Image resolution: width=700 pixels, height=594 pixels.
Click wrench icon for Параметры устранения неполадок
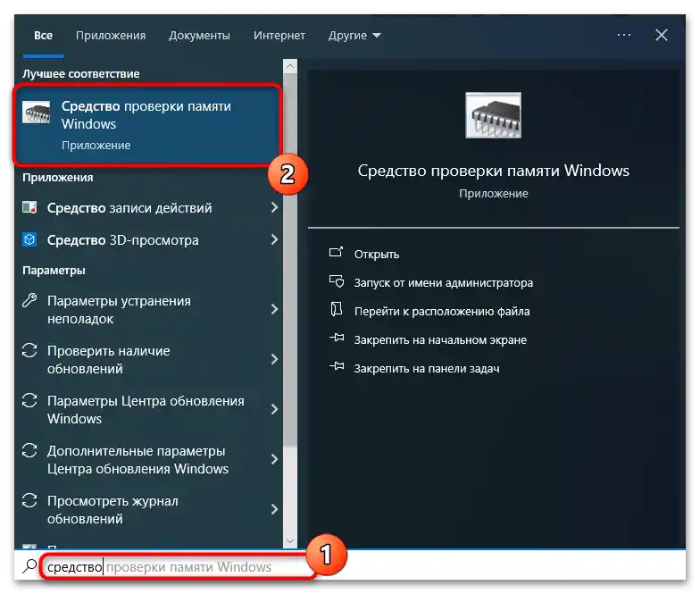point(29,300)
